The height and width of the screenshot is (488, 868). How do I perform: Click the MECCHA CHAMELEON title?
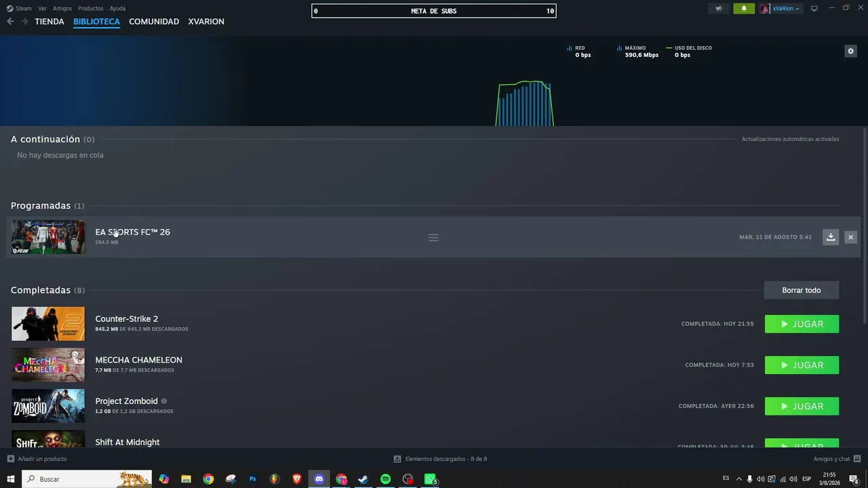click(138, 360)
